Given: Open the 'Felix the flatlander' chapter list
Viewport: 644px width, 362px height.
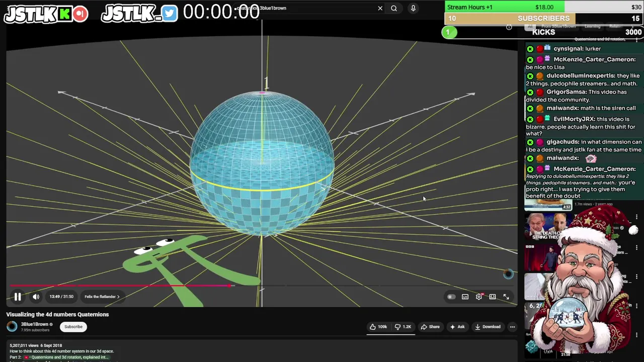Looking at the screenshot, I should [x=102, y=297].
